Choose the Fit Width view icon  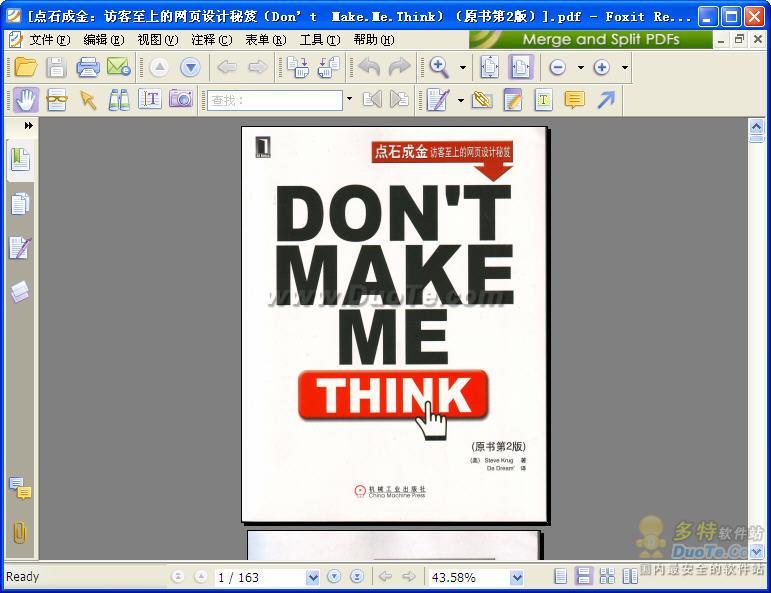coord(521,67)
